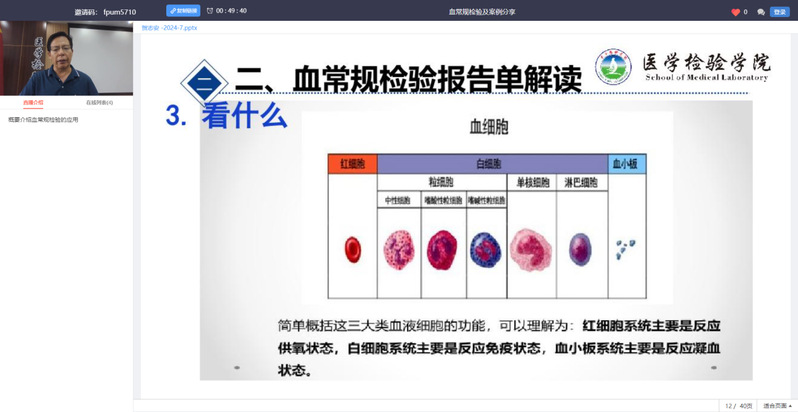The width and height of the screenshot is (798, 412).
Task: Click the invite code fpum5710 text
Action: 119,12
